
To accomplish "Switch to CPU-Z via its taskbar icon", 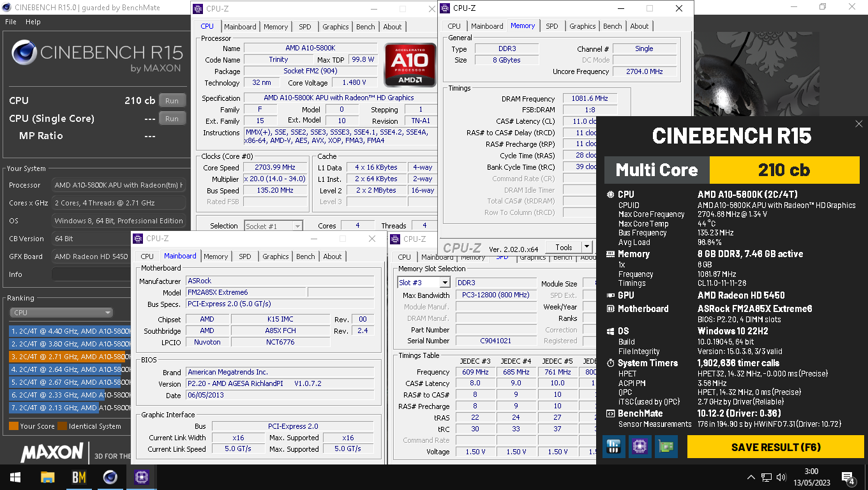I will pyautogui.click(x=141, y=477).
